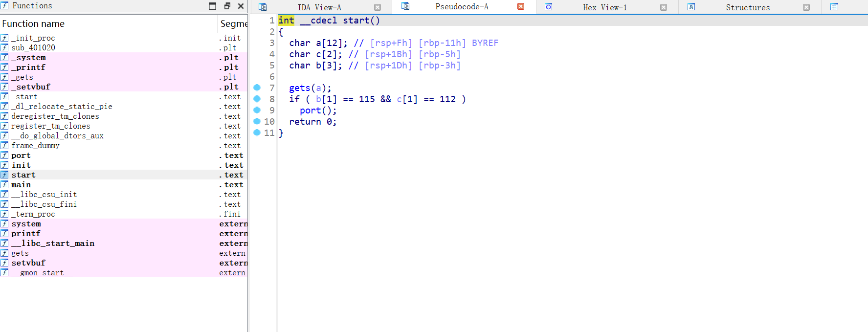Undock the Functions panel with restore icon
Screen dimensions: 868x332
227,6
